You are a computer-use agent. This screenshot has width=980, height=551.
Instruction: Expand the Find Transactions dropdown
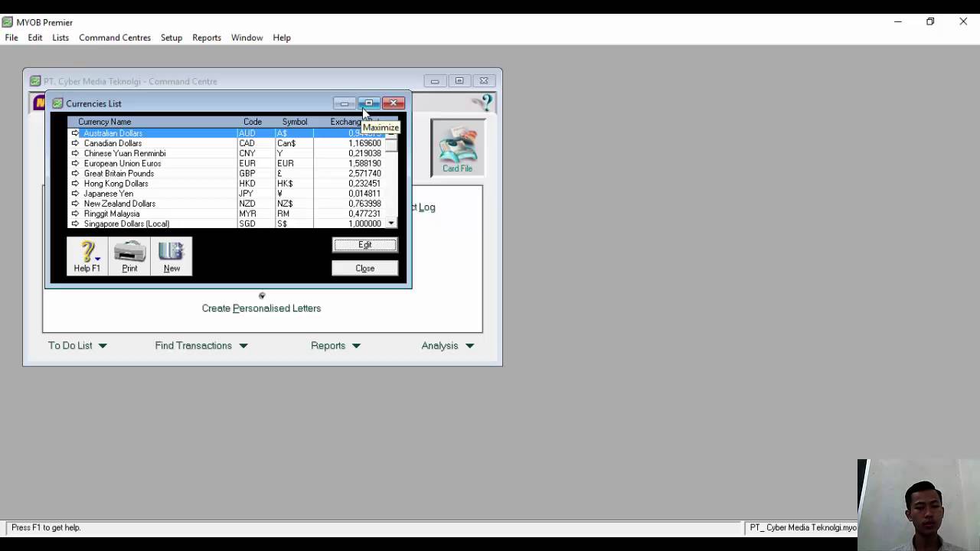[x=243, y=346]
